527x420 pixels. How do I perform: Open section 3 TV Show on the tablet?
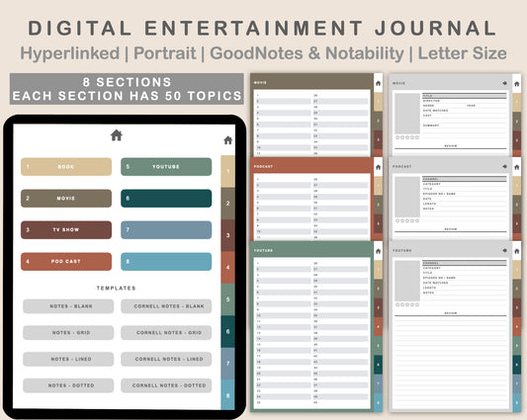click(x=66, y=230)
